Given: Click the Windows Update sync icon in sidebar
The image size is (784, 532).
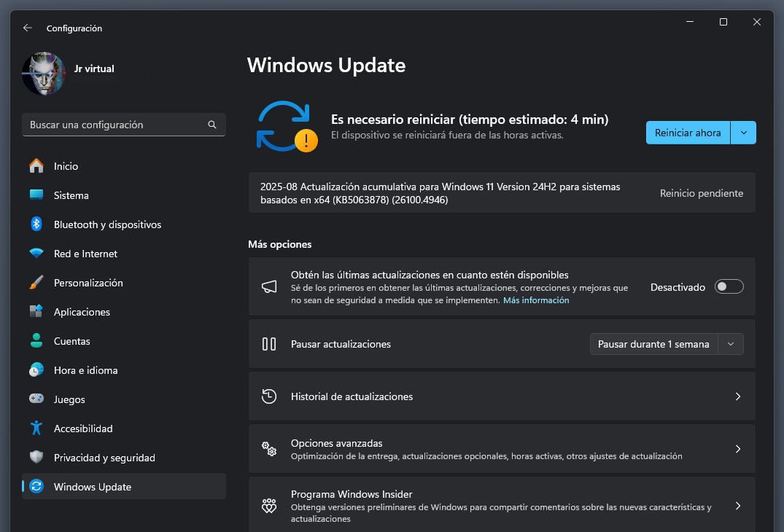Looking at the screenshot, I should pyautogui.click(x=36, y=486).
